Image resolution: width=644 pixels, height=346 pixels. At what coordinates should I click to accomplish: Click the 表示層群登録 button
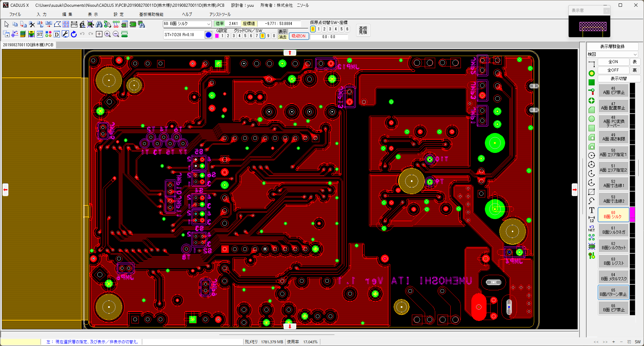coord(612,47)
